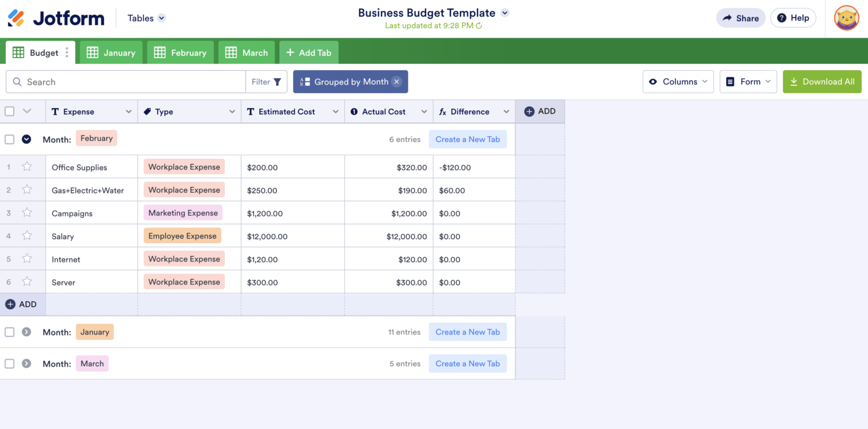Open the Expense column dropdown
This screenshot has height=429, width=868.
pos(129,111)
